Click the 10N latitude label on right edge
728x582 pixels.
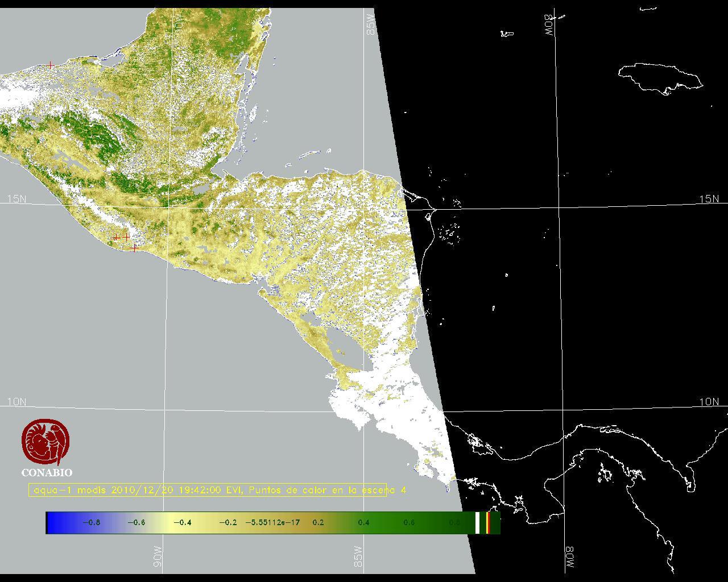coord(709,402)
